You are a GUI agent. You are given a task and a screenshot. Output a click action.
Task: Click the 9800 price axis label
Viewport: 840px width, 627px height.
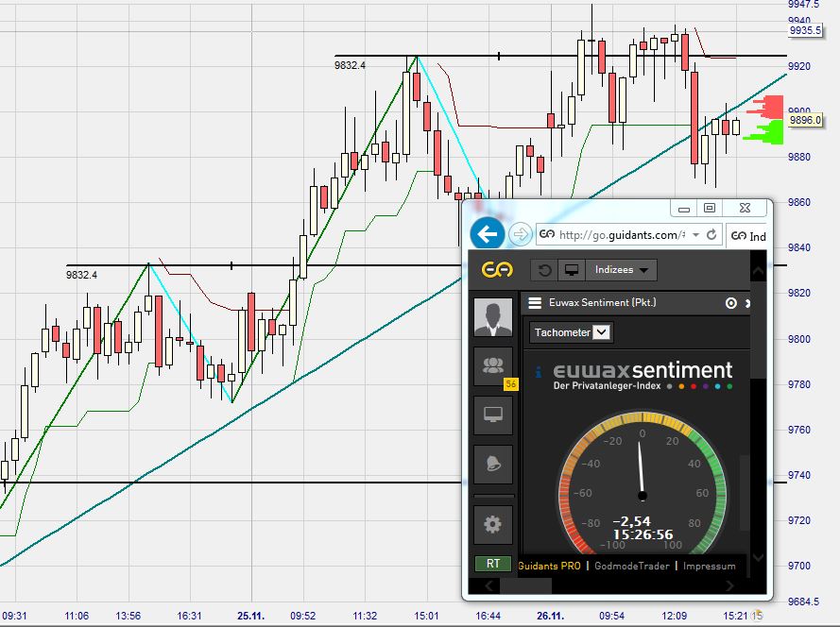click(798, 339)
